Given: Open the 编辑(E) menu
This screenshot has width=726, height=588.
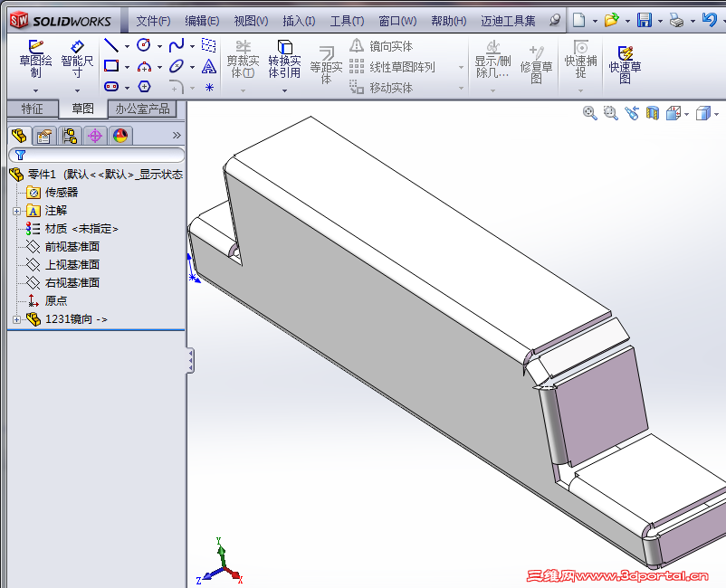Looking at the screenshot, I should [202, 21].
